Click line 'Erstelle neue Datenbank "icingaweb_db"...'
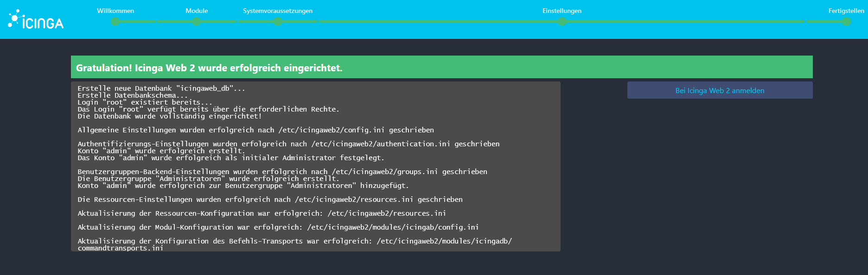The width and height of the screenshot is (868, 275). pos(161,88)
